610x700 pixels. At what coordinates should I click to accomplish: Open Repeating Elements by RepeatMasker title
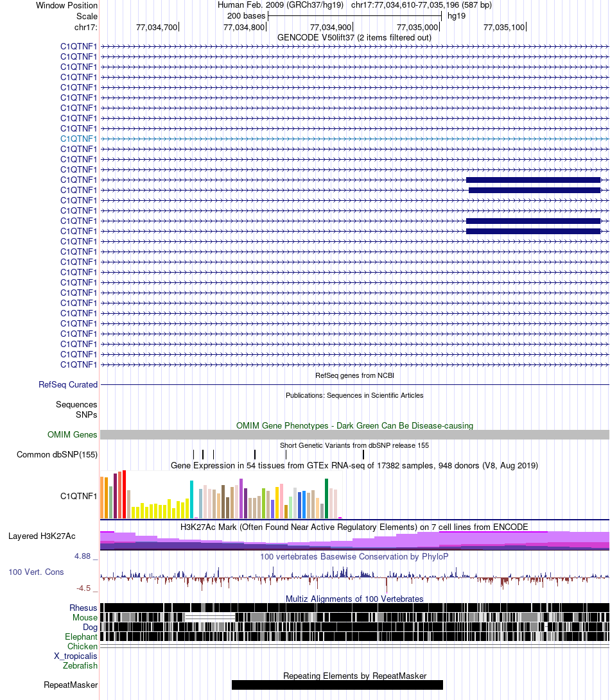[x=355, y=676]
